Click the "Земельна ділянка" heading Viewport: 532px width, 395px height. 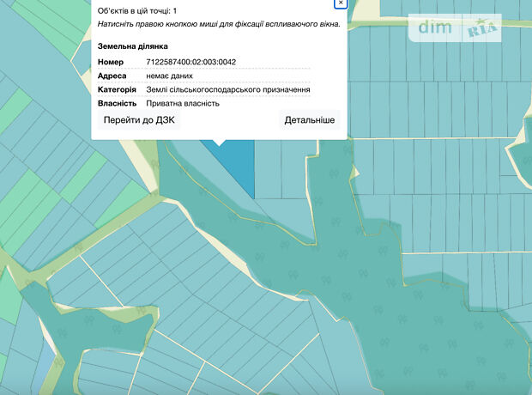click(133, 46)
